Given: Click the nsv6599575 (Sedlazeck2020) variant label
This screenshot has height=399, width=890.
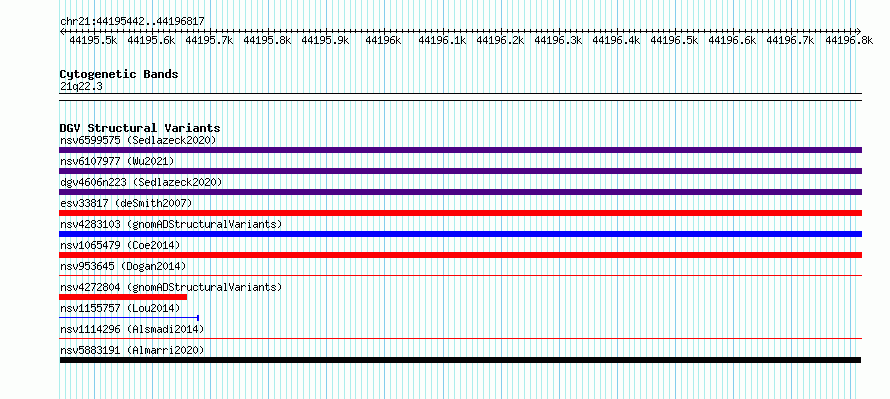Looking at the screenshot, I should point(138,140).
